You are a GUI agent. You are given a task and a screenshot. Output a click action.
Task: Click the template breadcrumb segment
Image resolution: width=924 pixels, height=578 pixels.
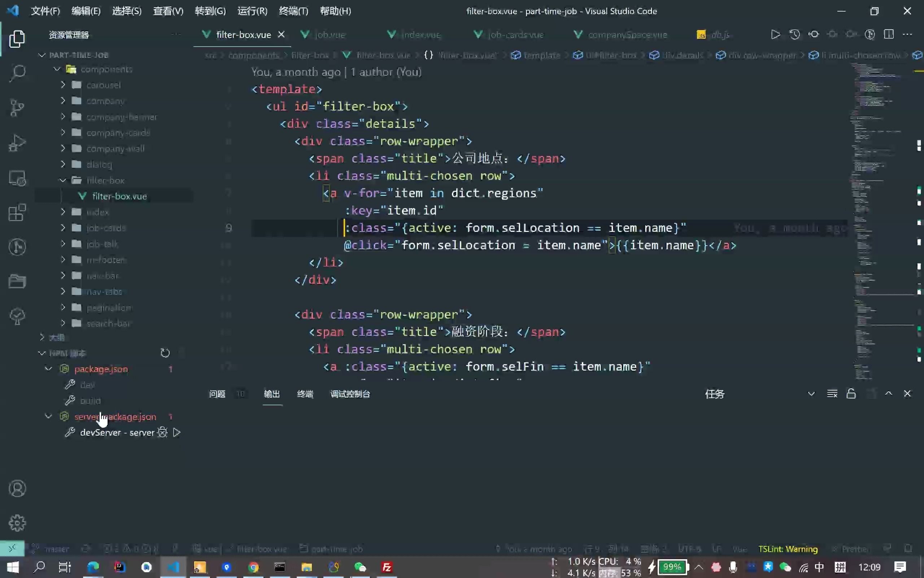(x=541, y=55)
